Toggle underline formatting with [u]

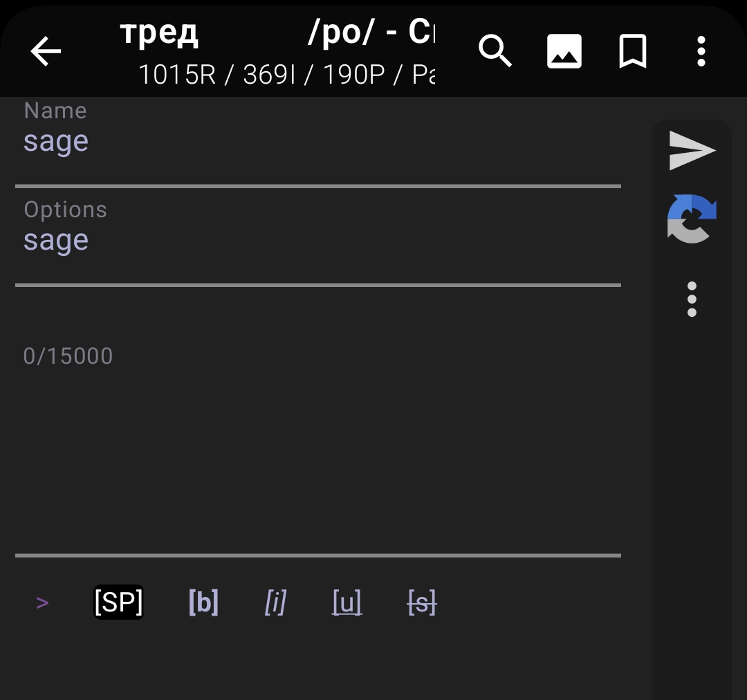[347, 603]
